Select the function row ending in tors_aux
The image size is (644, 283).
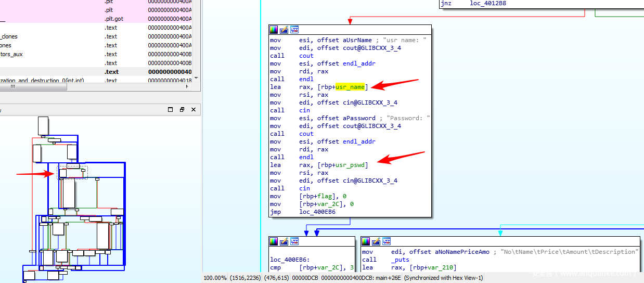point(96,54)
